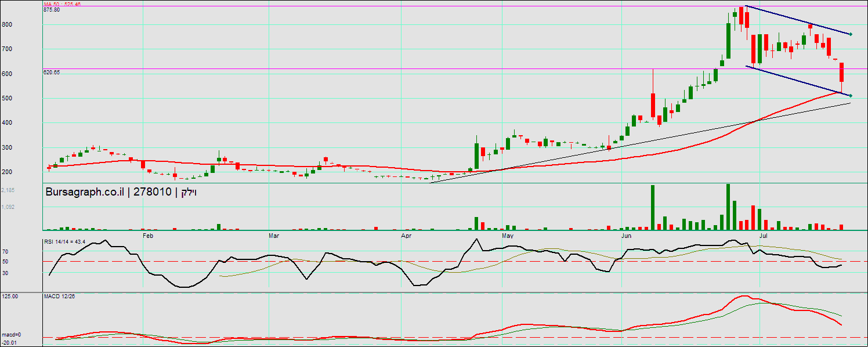Click the lower blue trendline end marker
The width and height of the screenshot is (868, 347).
[x=851, y=95]
